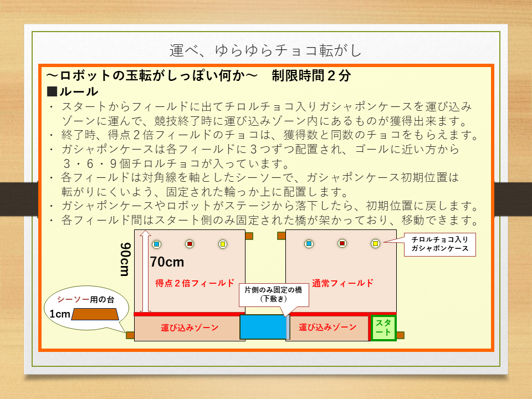Click the red capsule in the double-score field
Screen dimensions: 532x399
(190, 244)
